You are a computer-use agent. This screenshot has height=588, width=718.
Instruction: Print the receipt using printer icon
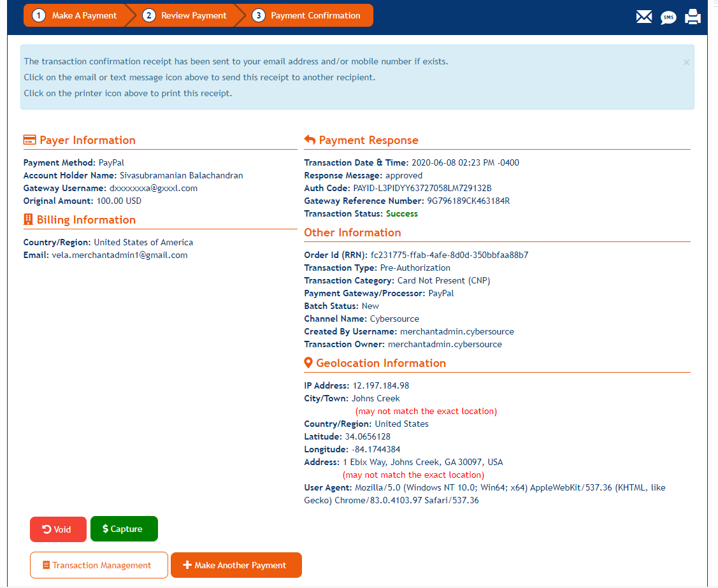click(693, 17)
